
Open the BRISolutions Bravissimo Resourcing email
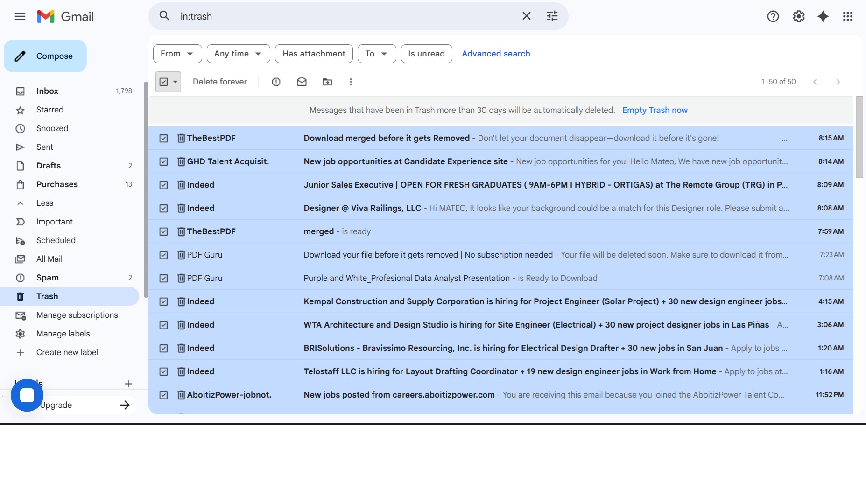501,348
